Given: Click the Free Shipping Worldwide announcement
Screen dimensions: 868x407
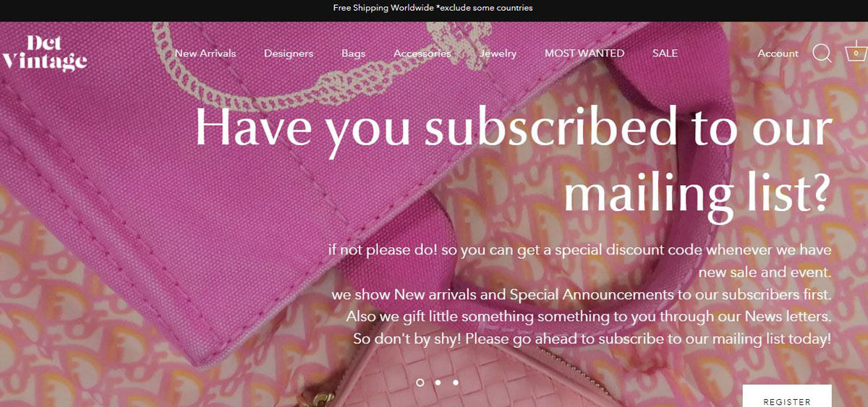Looking at the screenshot, I should coord(433,8).
